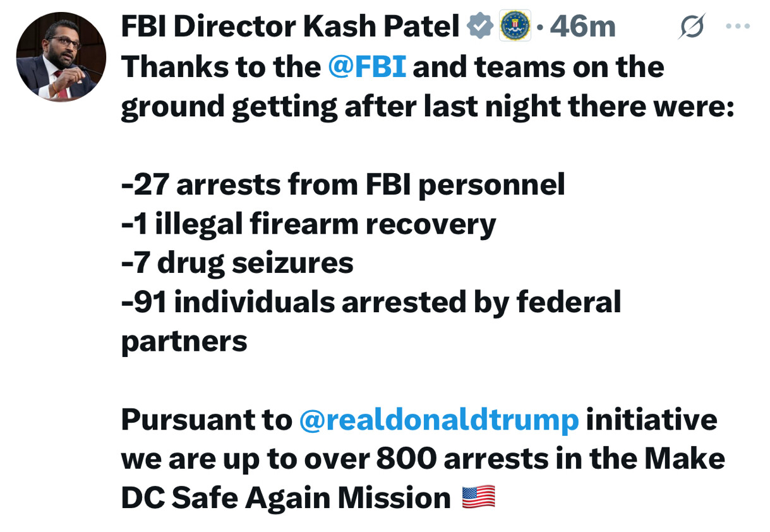Click the "7 drug seizures" line

237,263
